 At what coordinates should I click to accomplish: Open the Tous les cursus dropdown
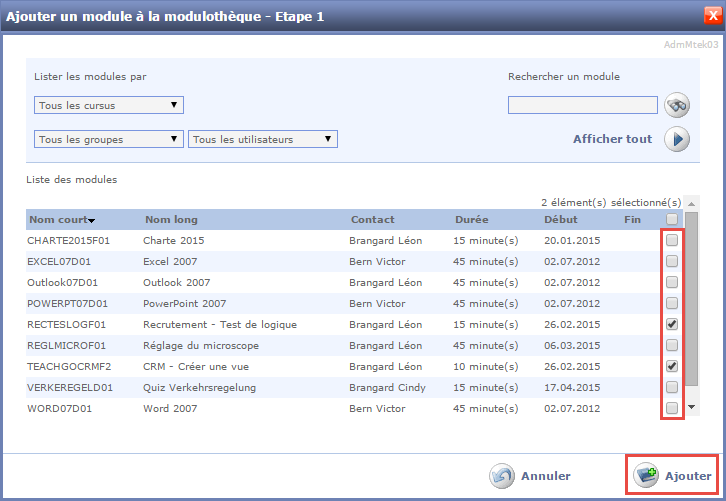pyautogui.click(x=109, y=105)
